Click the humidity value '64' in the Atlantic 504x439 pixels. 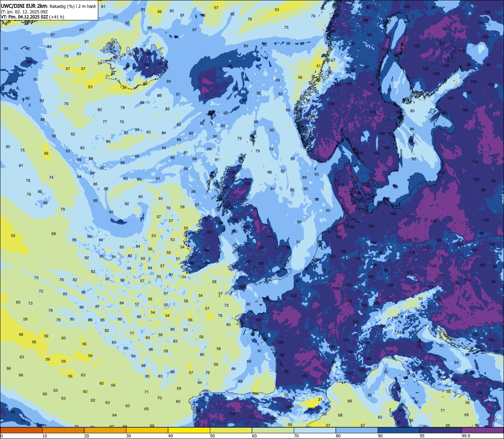click(115, 415)
